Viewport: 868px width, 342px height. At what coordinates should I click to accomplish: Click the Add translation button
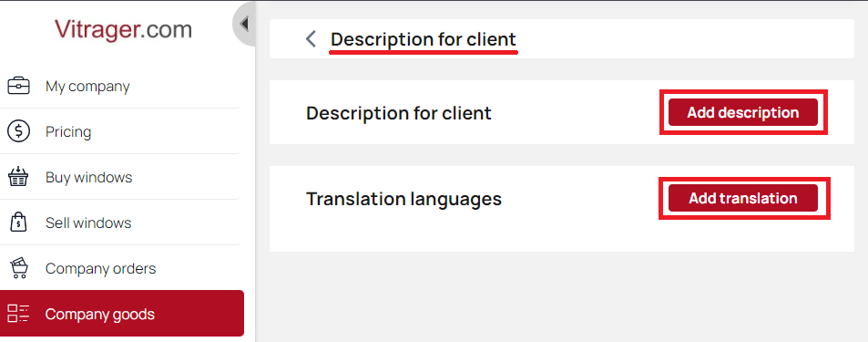(x=743, y=199)
